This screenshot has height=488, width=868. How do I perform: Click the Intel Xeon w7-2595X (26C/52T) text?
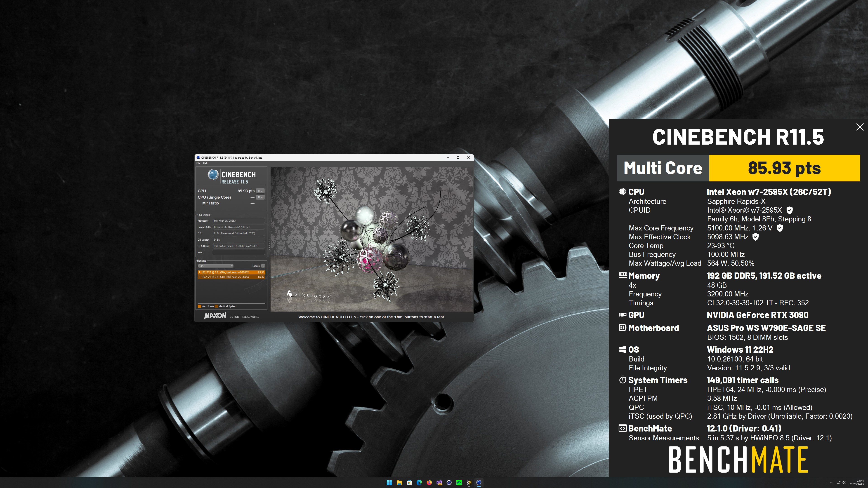(x=769, y=192)
